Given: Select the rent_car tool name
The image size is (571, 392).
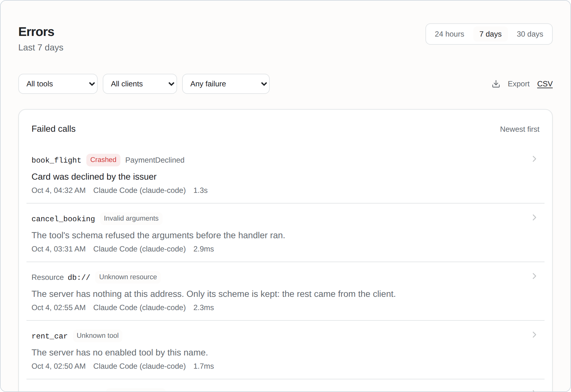Looking at the screenshot, I should tap(49, 336).
